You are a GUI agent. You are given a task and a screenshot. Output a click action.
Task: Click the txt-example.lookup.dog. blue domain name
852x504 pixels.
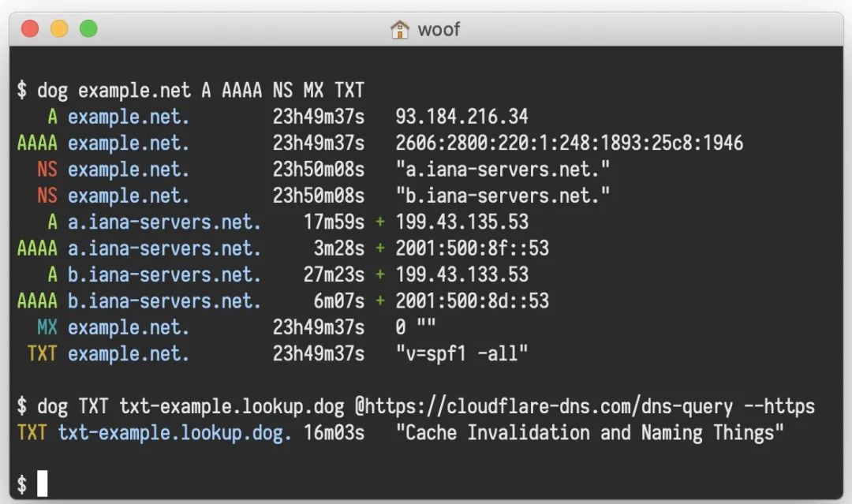click(174, 433)
